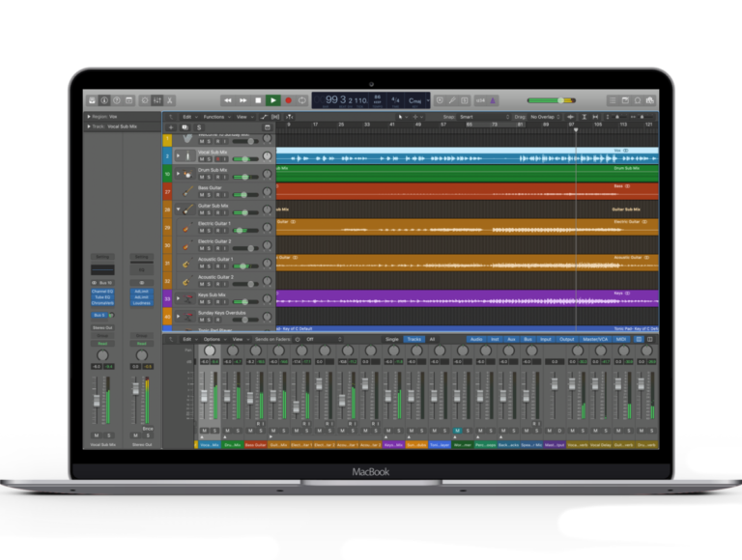Enable the Replace mode icon
742x560 pixels.
coord(440,100)
